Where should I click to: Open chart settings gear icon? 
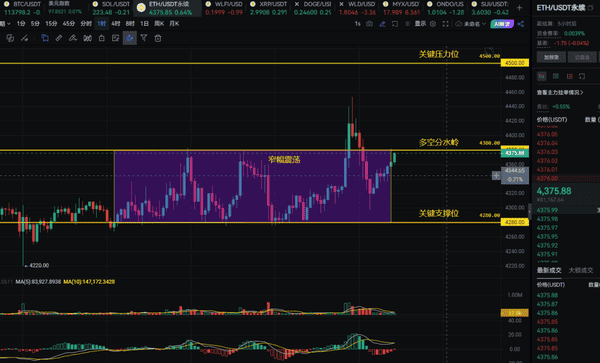(x=433, y=24)
